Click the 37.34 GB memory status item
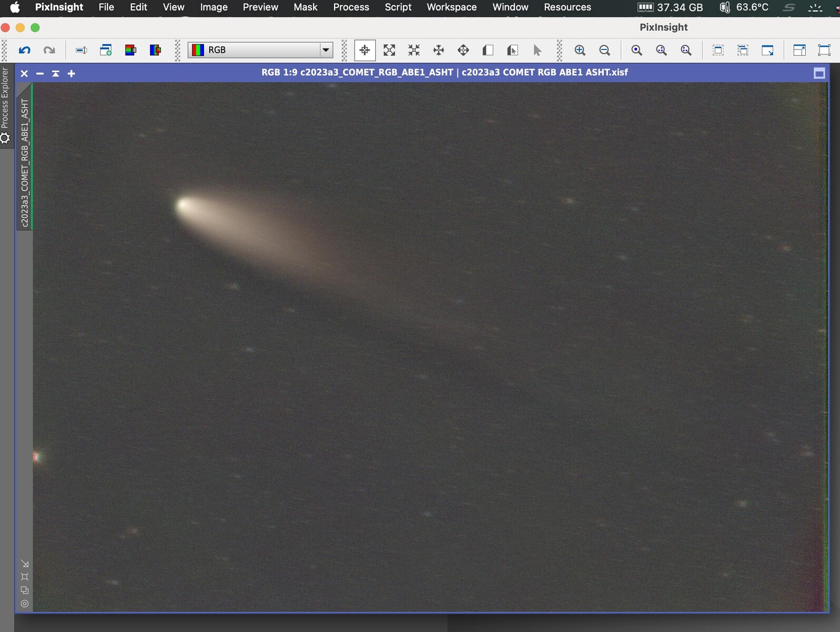 click(670, 7)
